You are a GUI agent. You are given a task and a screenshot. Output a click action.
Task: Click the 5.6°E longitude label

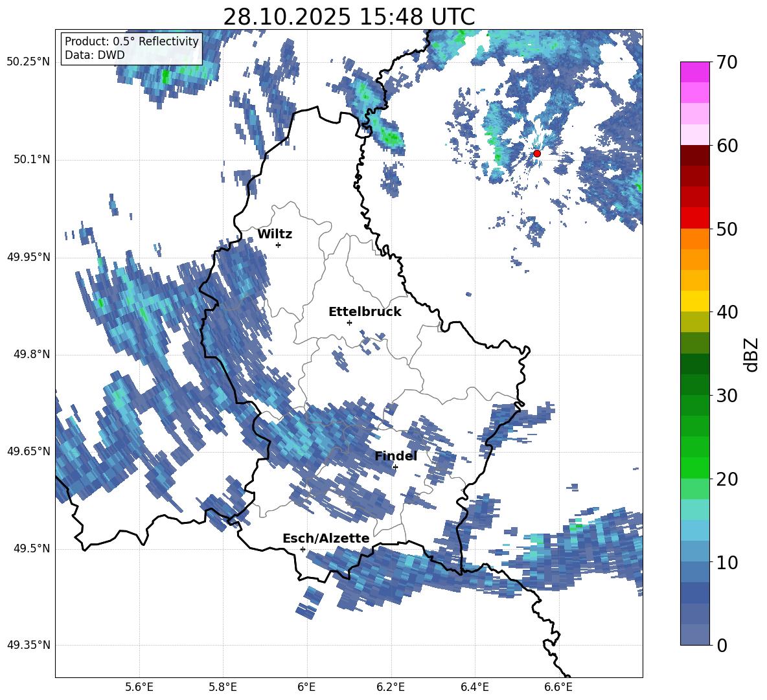pyautogui.click(x=139, y=687)
